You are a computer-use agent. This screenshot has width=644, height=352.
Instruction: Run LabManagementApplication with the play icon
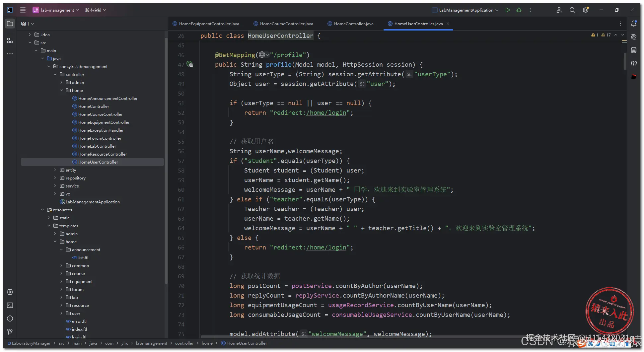(x=508, y=10)
